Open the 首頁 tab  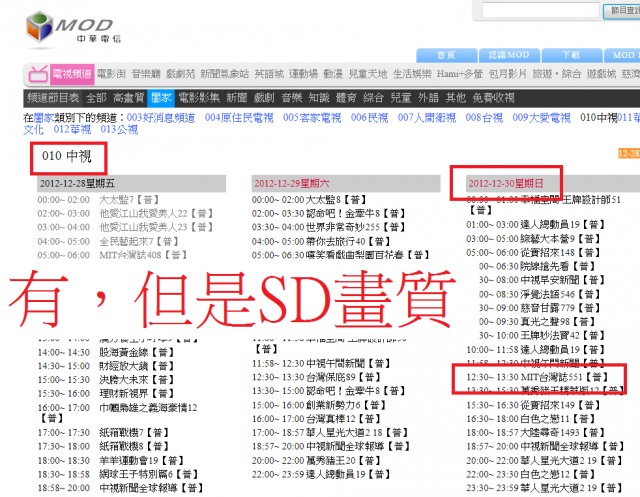click(447, 55)
